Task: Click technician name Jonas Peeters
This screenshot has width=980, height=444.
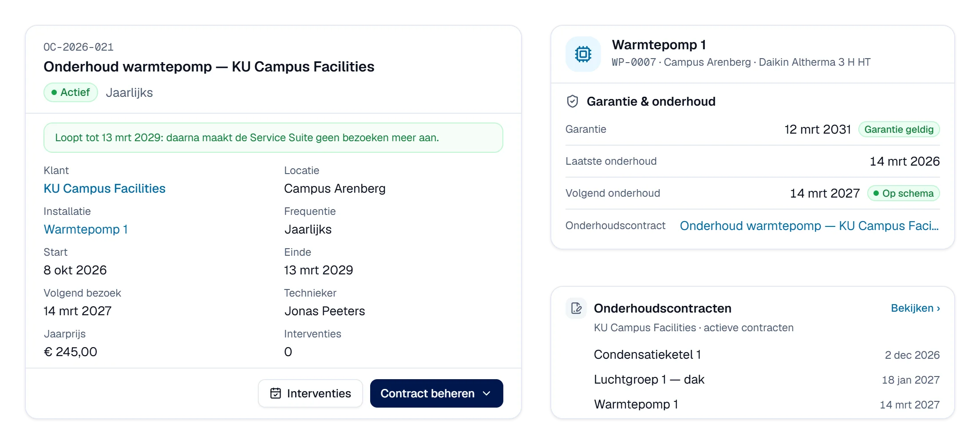Action: (324, 311)
